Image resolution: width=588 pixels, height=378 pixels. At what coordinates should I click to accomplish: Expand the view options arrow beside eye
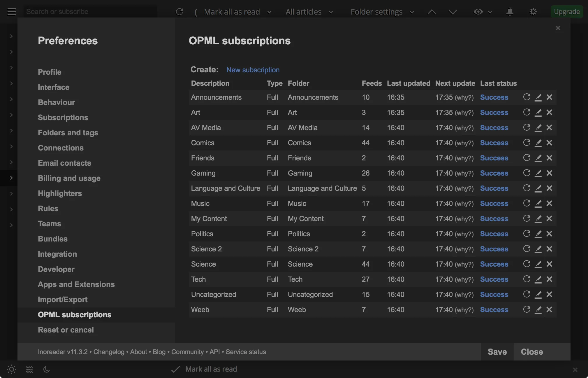pyautogui.click(x=490, y=12)
